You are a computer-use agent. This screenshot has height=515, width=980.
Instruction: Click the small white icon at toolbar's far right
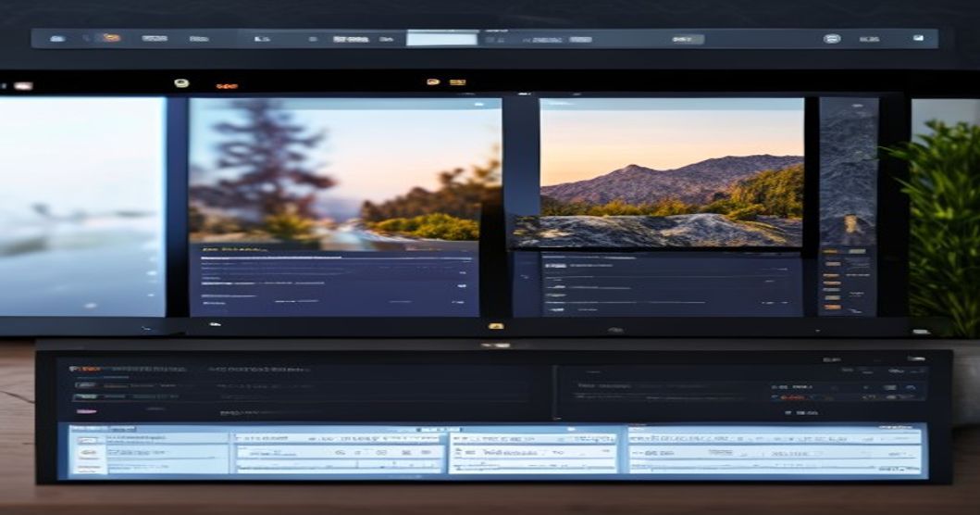[918, 38]
